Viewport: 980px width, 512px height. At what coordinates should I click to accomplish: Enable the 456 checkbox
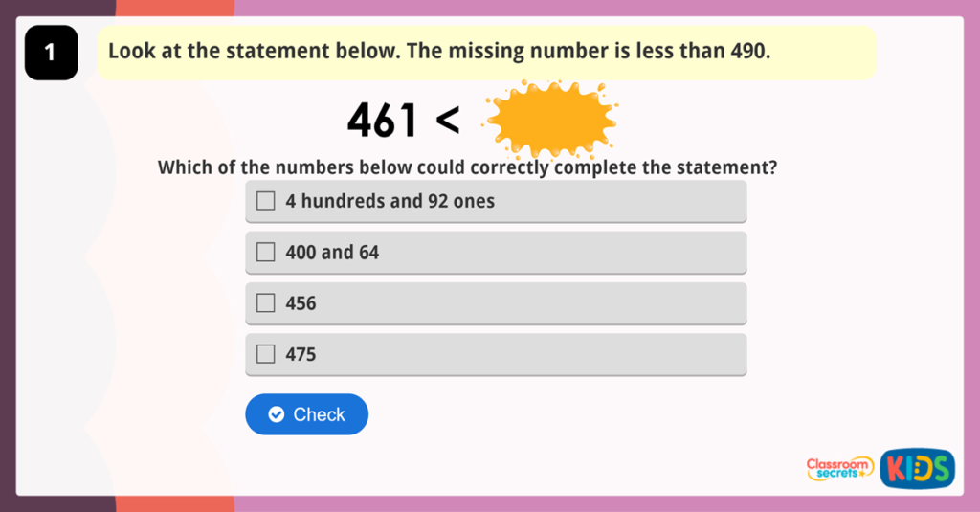click(x=266, y=303)
